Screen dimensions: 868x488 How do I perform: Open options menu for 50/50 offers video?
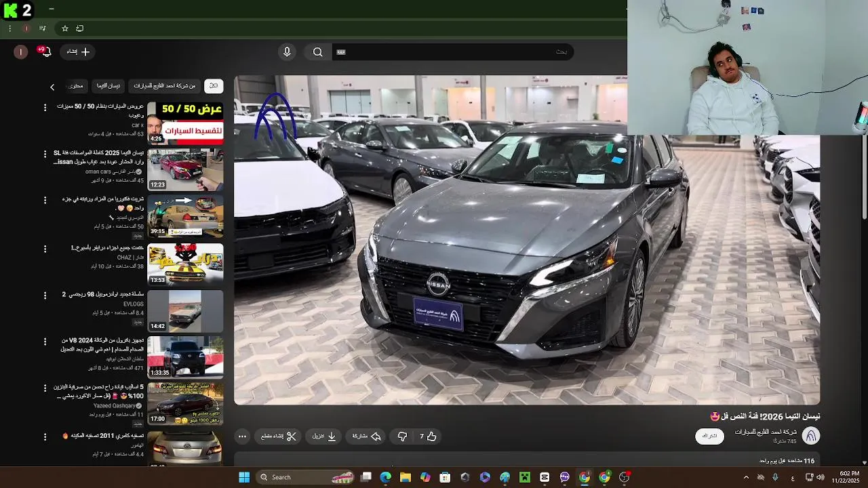point(45,108)
